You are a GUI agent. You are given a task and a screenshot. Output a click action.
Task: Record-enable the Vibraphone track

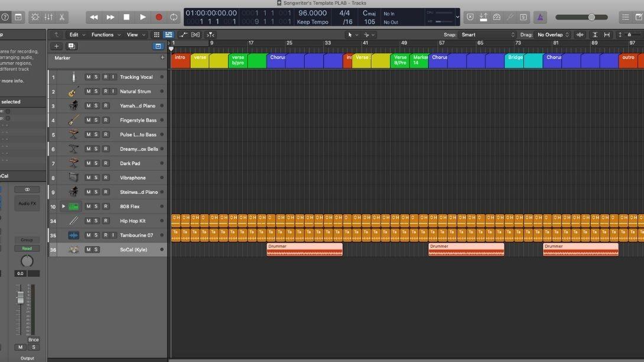coord(106,177)
